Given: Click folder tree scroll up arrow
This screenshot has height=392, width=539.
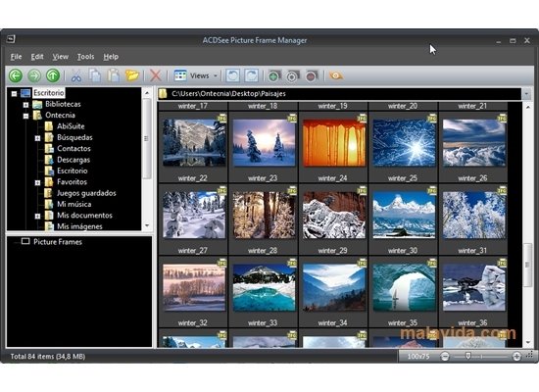Looking at the screenshot, I should click(x=147, y=93).
